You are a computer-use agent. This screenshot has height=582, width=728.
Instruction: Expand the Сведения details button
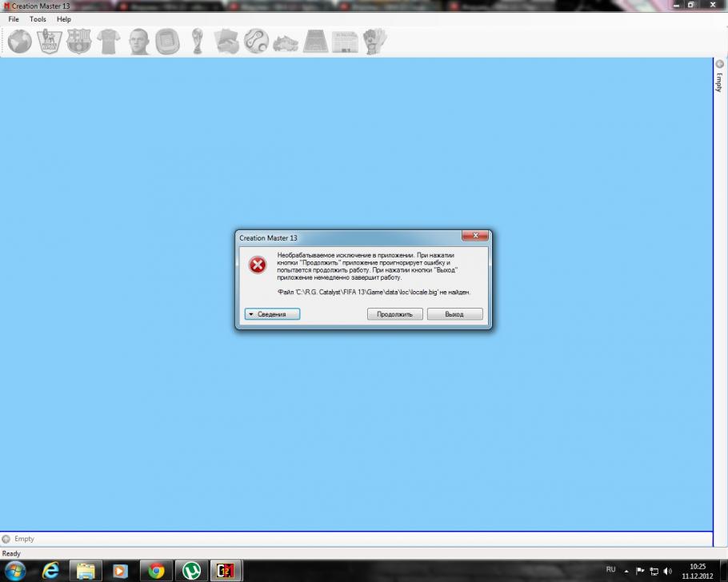coord(272,314)
